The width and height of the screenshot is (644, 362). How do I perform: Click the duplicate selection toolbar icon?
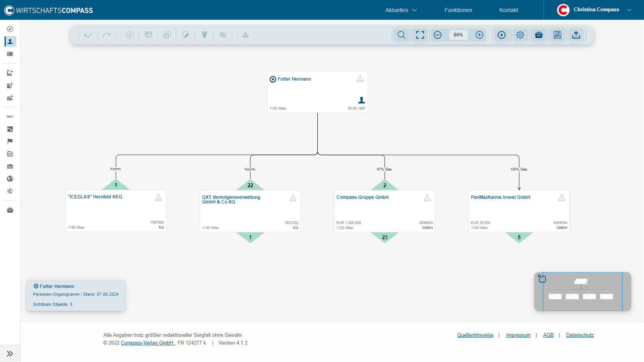[167, 35]
